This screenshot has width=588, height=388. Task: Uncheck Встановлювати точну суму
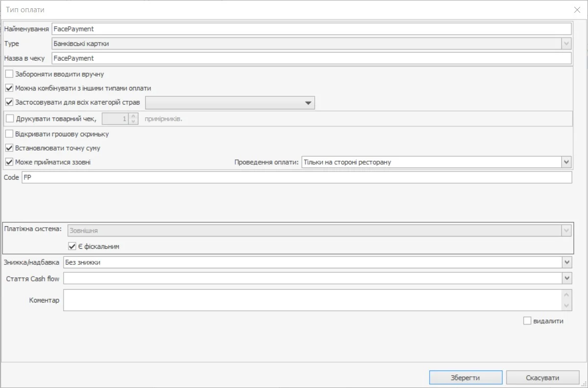coord(9,148)
